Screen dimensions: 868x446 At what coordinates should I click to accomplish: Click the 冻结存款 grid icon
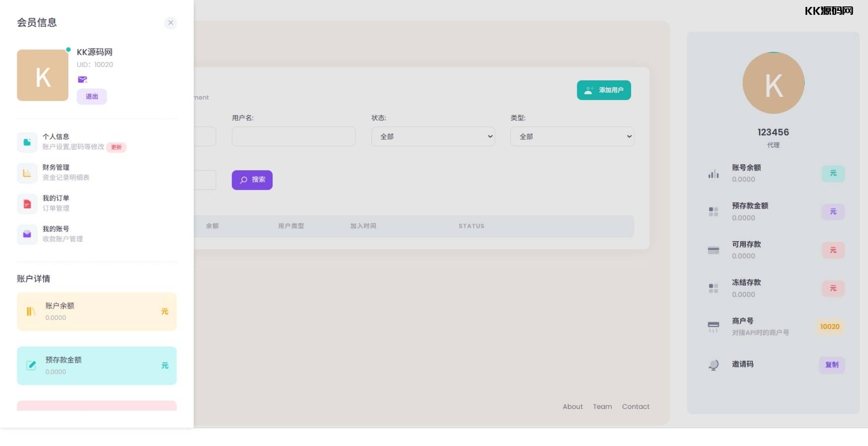point(713,288)
